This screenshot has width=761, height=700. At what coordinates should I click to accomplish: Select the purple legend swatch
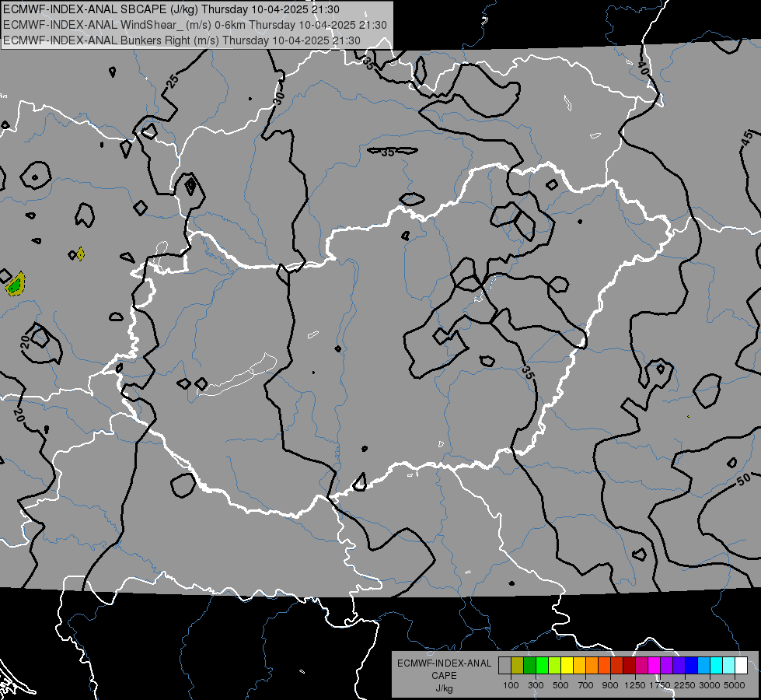pyautogui.click(x=667, y=666)
